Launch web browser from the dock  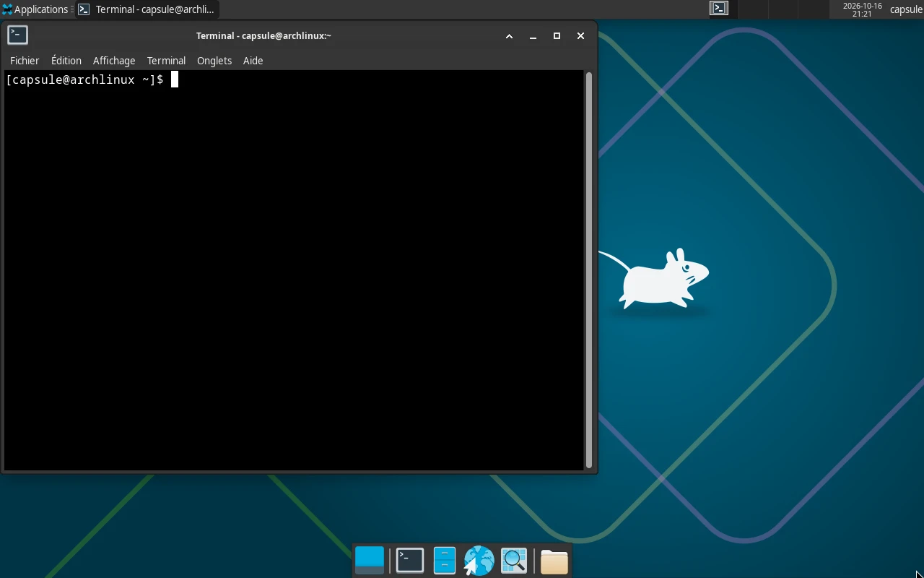coord(479,561)
